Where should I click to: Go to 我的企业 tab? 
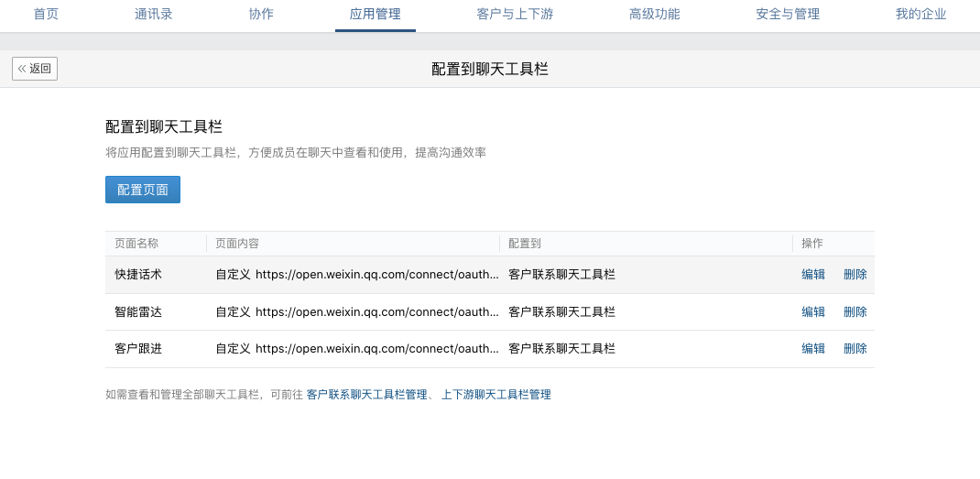tap(920, 15)
